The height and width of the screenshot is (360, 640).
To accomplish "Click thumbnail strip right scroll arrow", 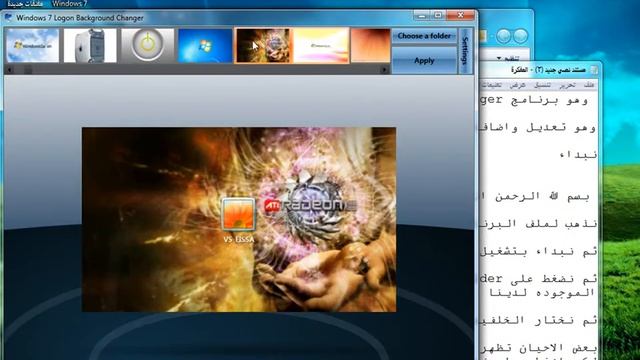I will coord(384,70).
